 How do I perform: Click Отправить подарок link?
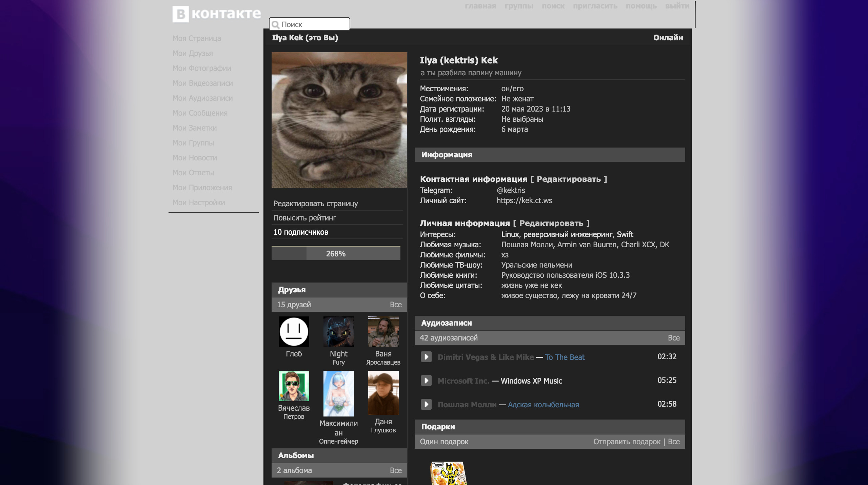627,442
